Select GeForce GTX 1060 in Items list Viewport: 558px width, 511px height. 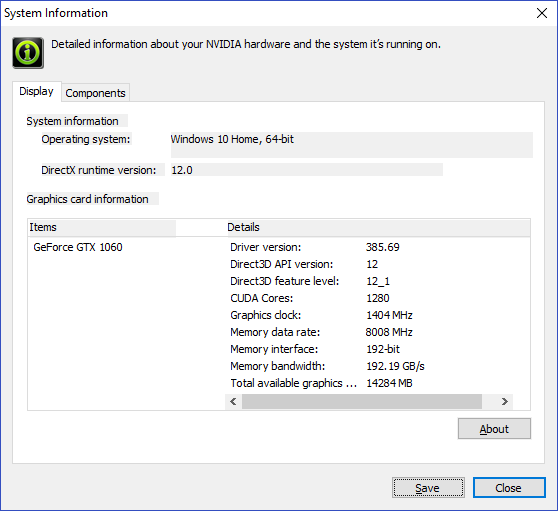coord(78,247)
